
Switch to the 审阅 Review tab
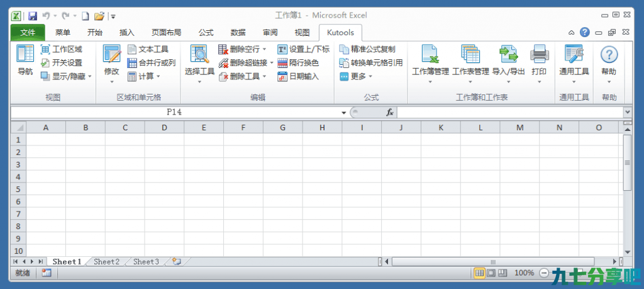click(270, 33)
